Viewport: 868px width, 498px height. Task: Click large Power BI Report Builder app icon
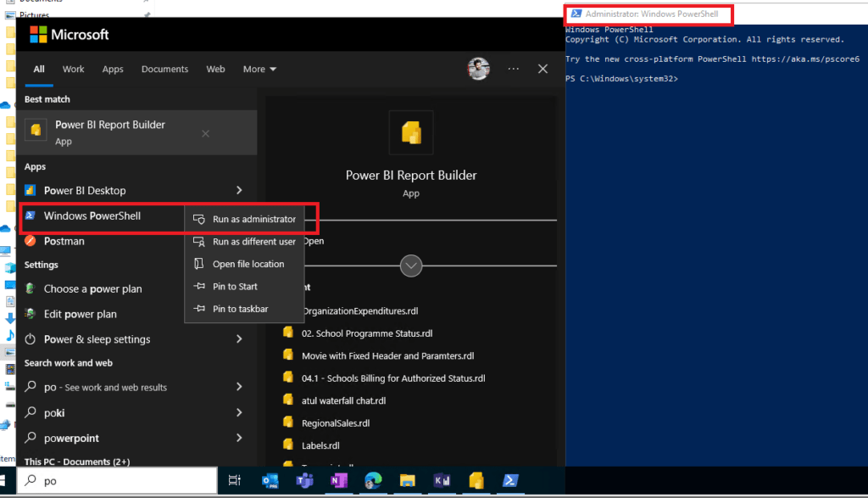[x=411, y=132]
